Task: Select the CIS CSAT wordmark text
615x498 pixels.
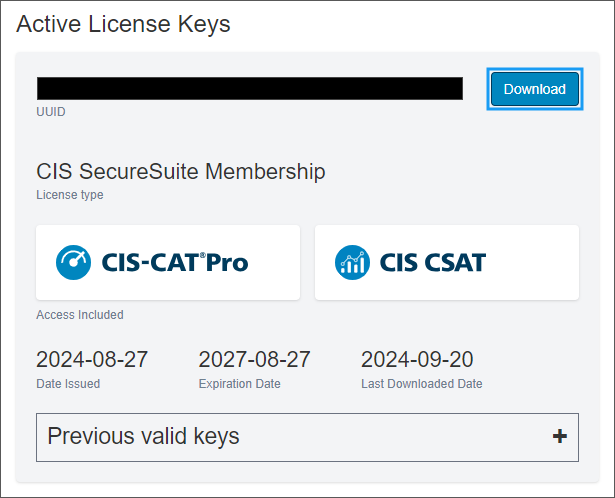Action: 432,263
